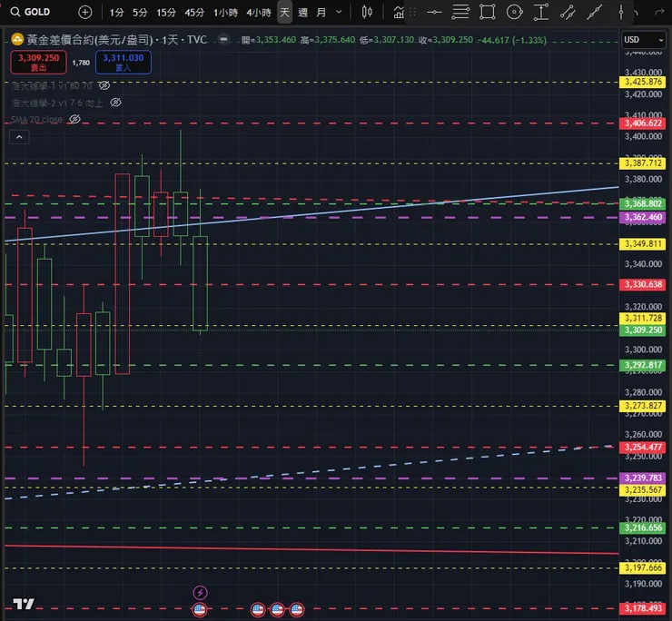The image size is (672, 621).
Task: Toggle visibility of SMA 20 close indicator
Action: point(75,119)
